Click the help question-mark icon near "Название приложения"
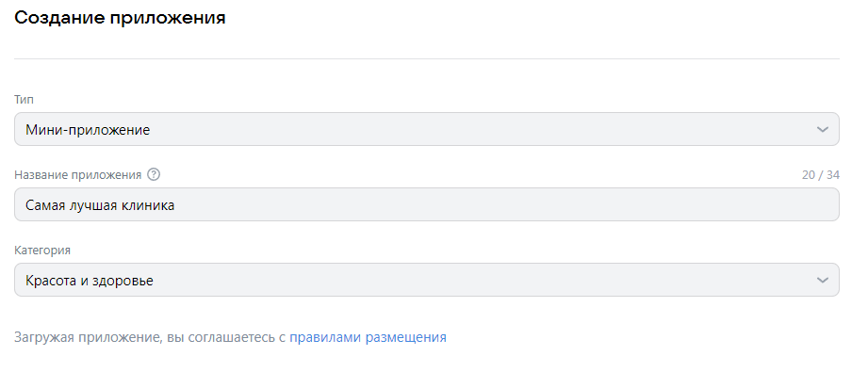Screen dimensions: 868x372 click(154, 175)
